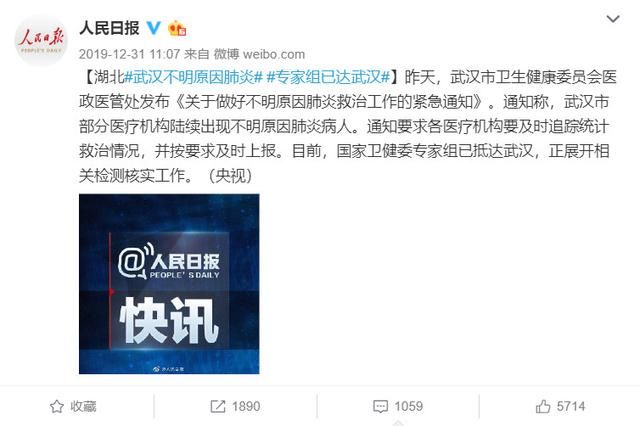Open the 人民日报 account name link

click(109, 28)
